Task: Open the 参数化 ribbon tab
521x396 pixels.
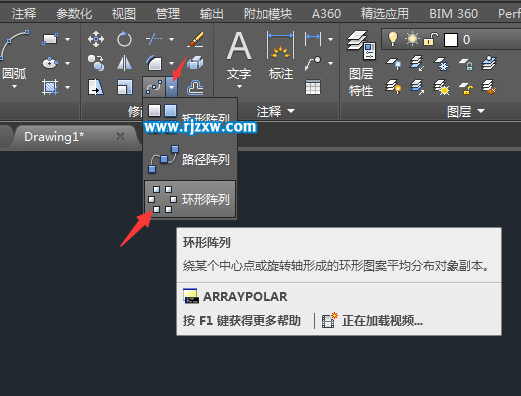Action: tap(74, 14)
